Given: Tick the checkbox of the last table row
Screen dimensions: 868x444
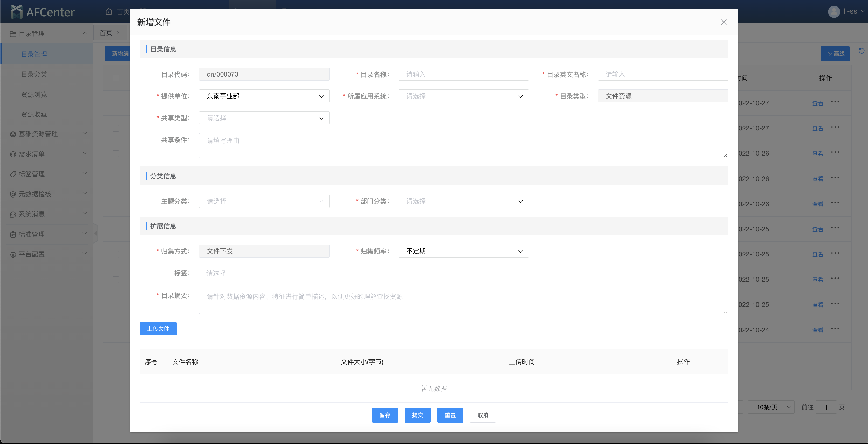Looking at the screenshot, I should (116, 330).
